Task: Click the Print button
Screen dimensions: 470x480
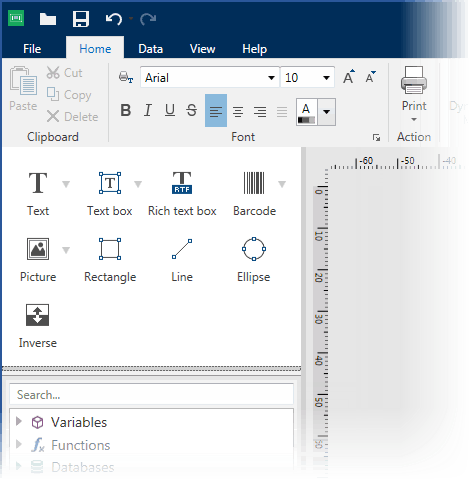Action: point(414,94)
